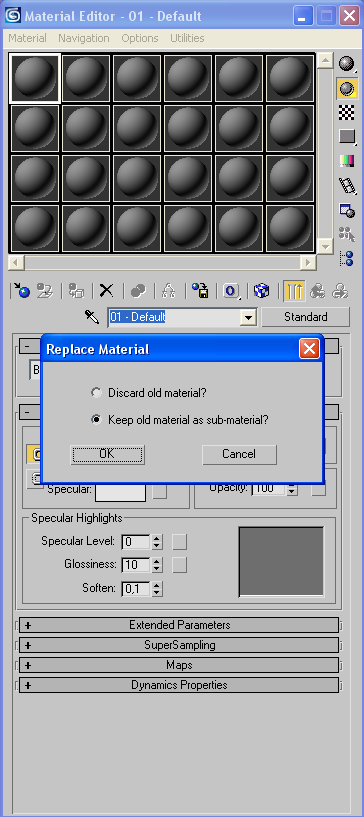Click the Reset Map/Mtl X icon
The image size is (364, 817).
pyautogui.click(x=107, y=290)
